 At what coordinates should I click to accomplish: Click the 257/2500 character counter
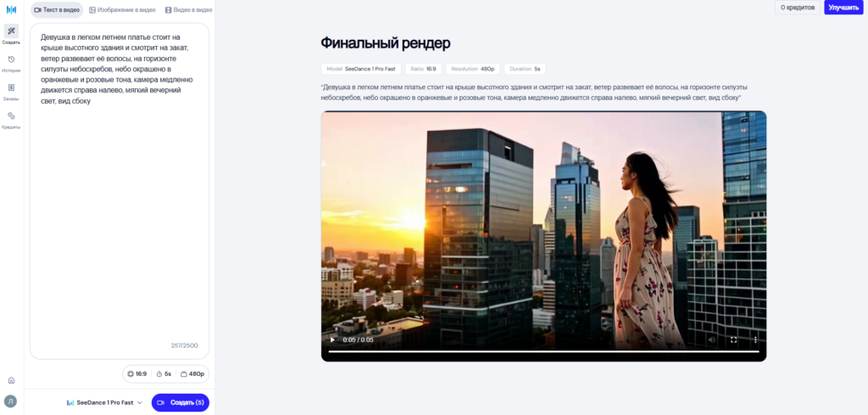(184, 345)
